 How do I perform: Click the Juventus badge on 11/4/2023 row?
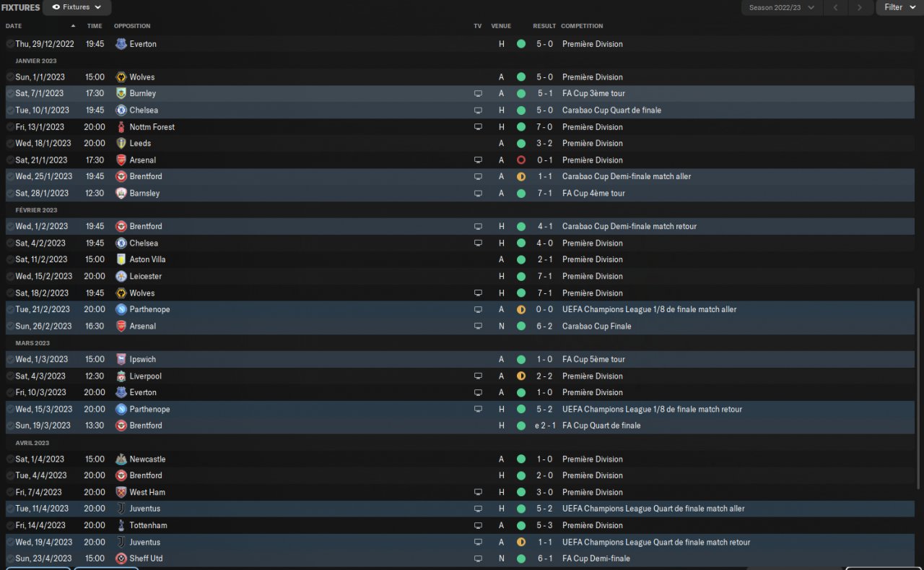[x=121, y=509]
